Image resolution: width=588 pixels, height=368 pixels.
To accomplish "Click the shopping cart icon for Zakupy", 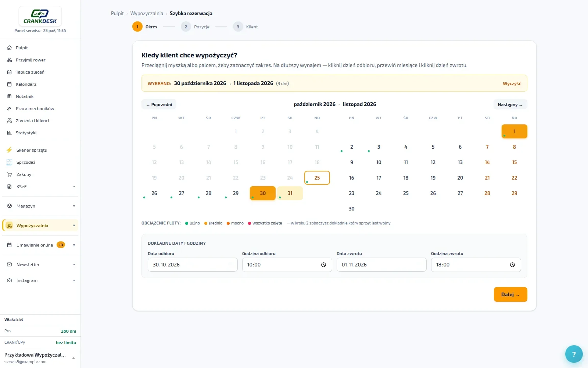I will (x=10, y=174).
